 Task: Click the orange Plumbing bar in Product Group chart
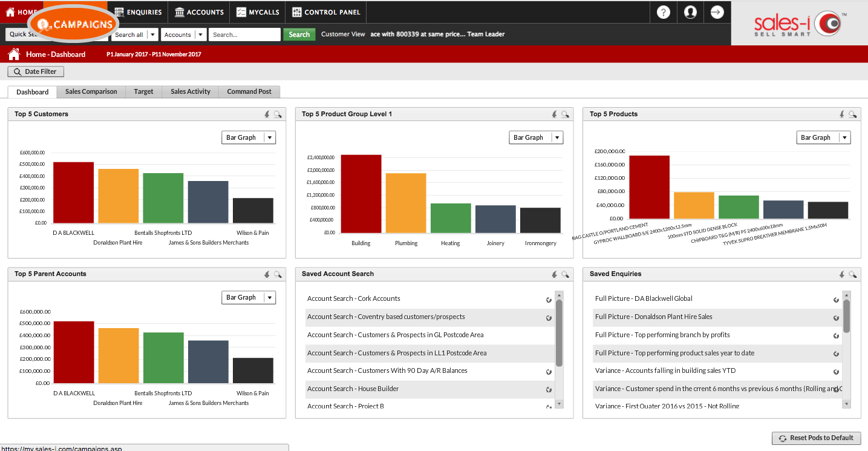pyautogui.click(x=406, y=203)
